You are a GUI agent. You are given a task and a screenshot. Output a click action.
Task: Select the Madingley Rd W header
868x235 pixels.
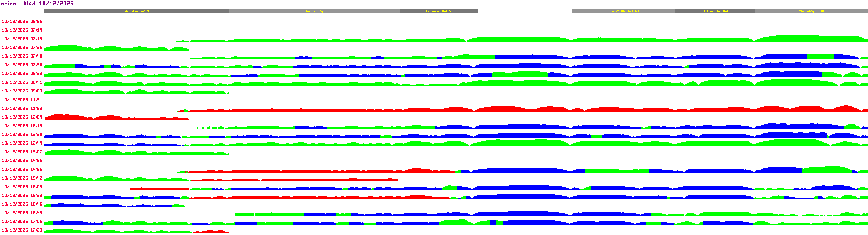coord(811,11)
